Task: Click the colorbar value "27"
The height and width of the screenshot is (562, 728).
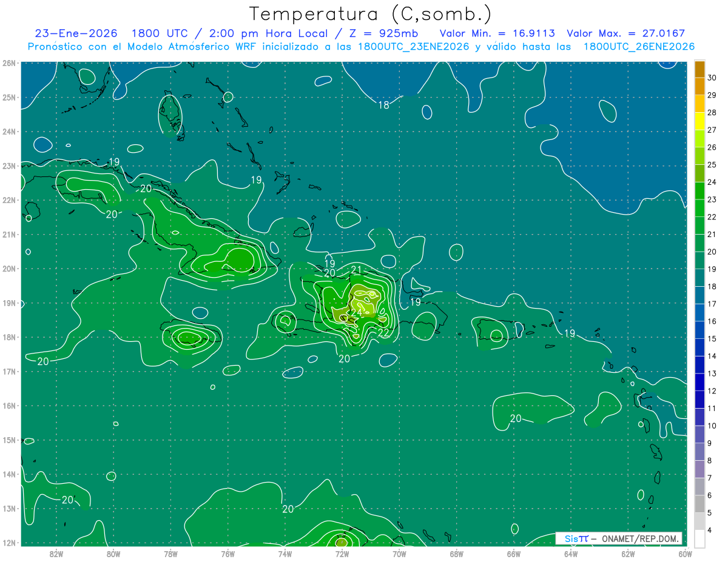Action: click(x=712, y=130)
